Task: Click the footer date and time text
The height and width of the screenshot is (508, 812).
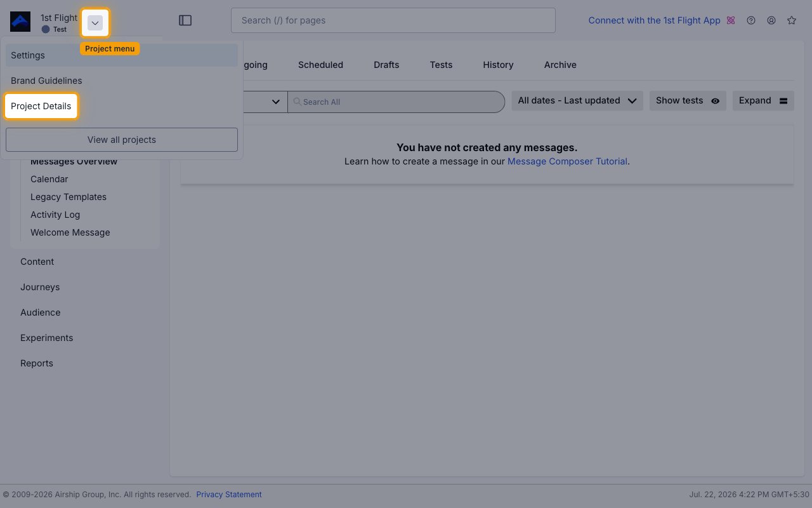Action: (749, 495)
